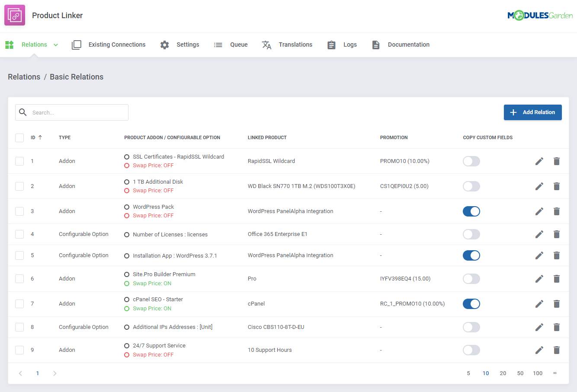Expand the Relations dropdown chevron
The height and width of the screenshot is (392, 577).
coord(56,45)
